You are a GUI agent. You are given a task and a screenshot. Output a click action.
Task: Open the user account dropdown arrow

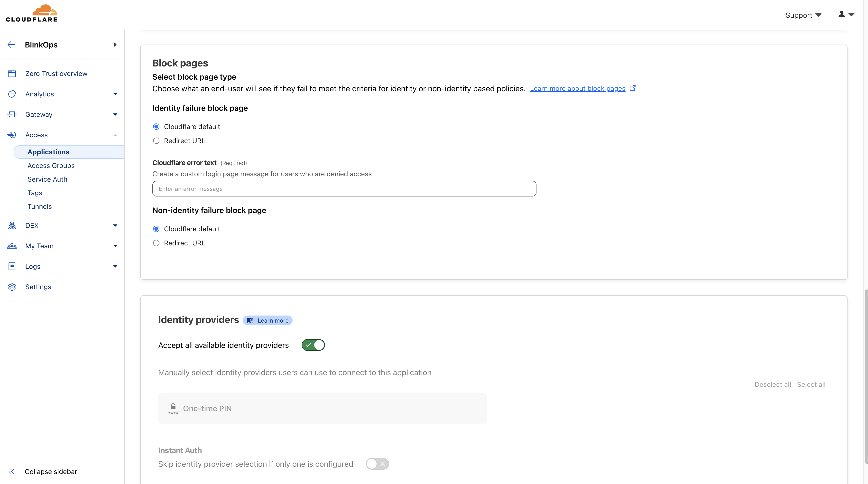[x=851, y=15]
